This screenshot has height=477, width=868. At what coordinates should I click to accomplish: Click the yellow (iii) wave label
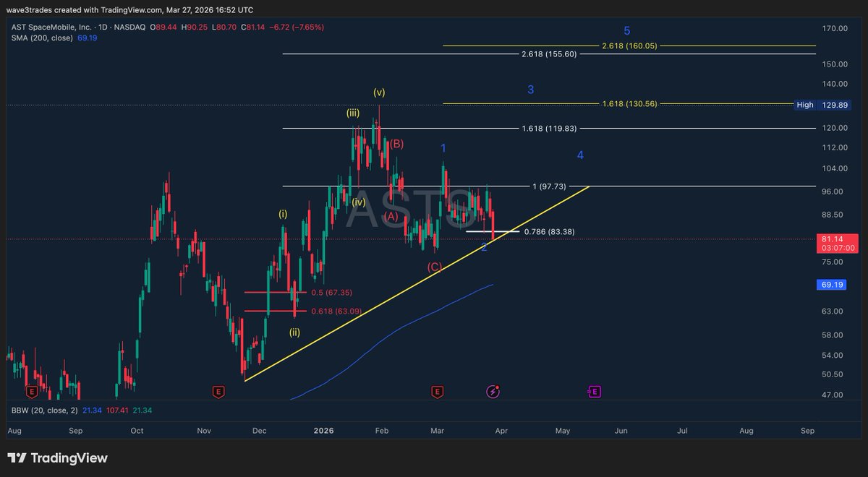(353, 113)
